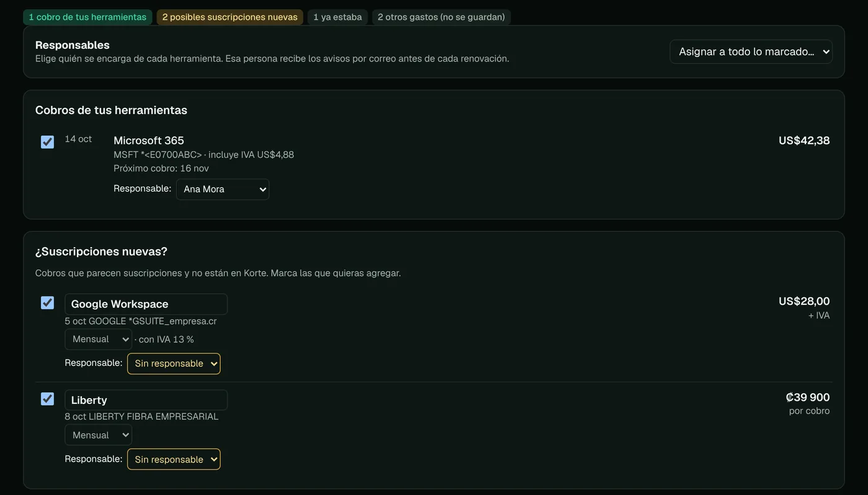Uncheck the Microsoft 365 charge checkbox

47,142
